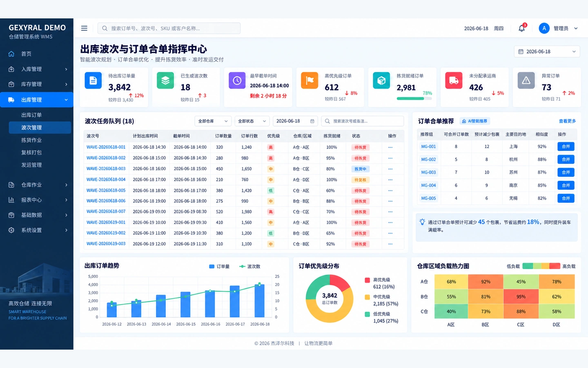This screenshot has height=368, width=588.
Task: Click the wave number search field
Action: point(363,121)
